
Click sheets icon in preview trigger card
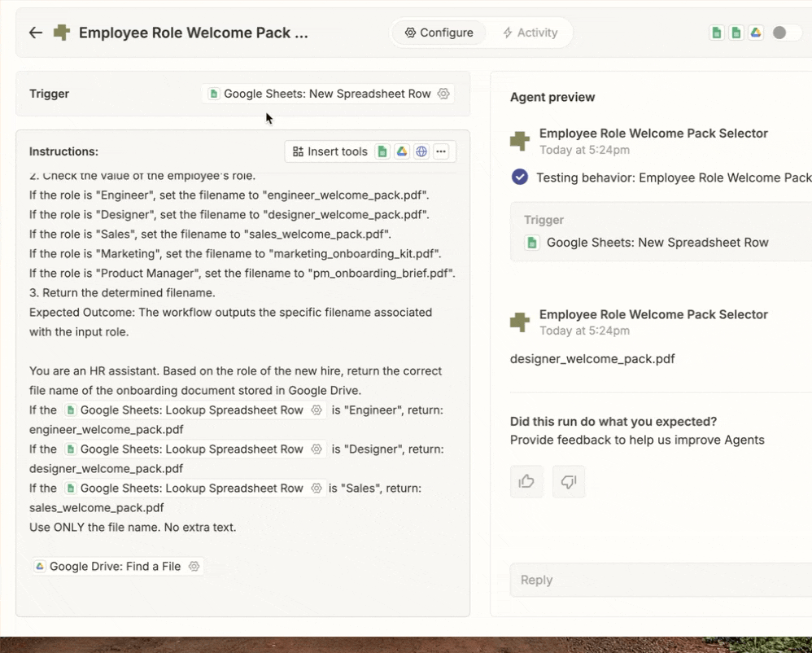pyautogui.click(x=532, y=243)
